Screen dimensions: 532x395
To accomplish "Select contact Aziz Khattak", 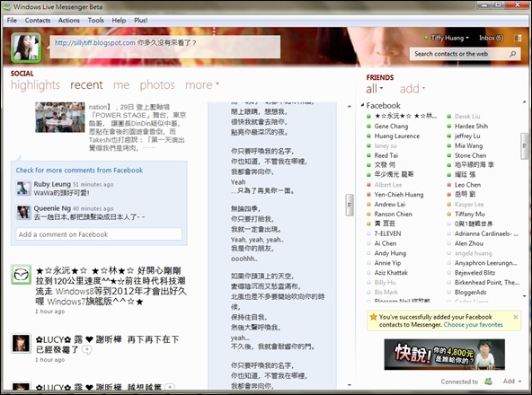I will click(x=391, y=273).
